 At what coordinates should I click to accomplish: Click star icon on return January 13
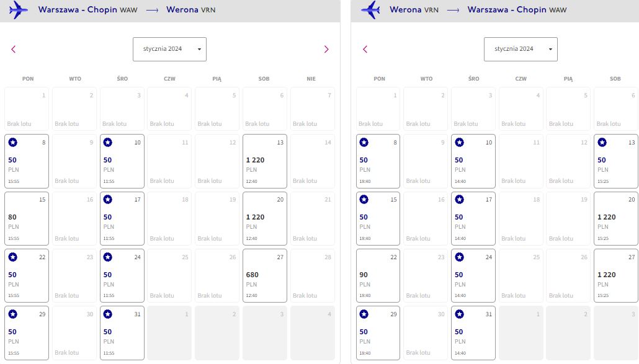(x=602, y=143)
